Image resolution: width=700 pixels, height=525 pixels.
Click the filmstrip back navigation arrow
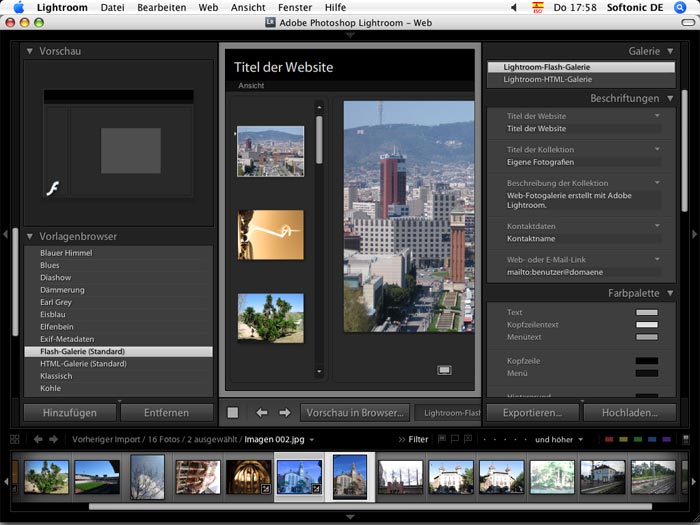[38, 439]
